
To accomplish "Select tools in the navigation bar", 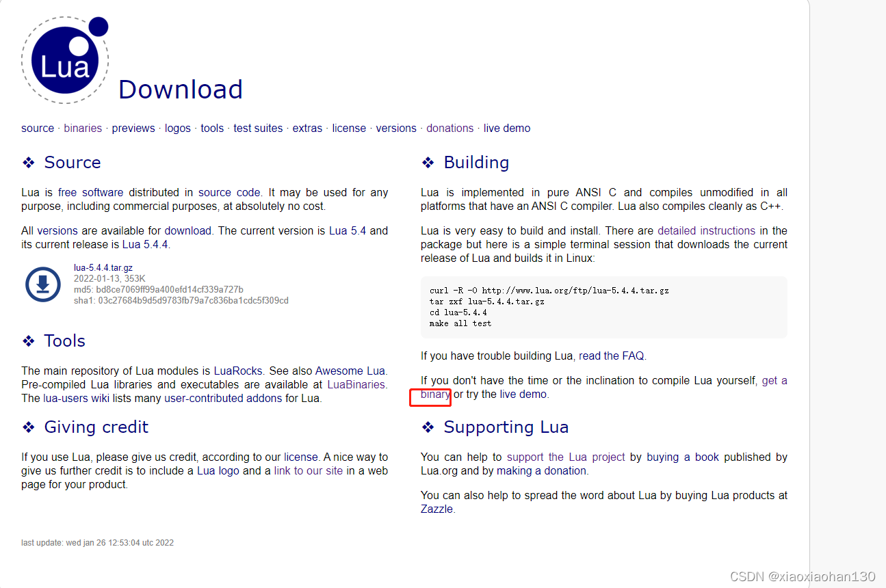I will pyautogui.click(x=212, y=128).
